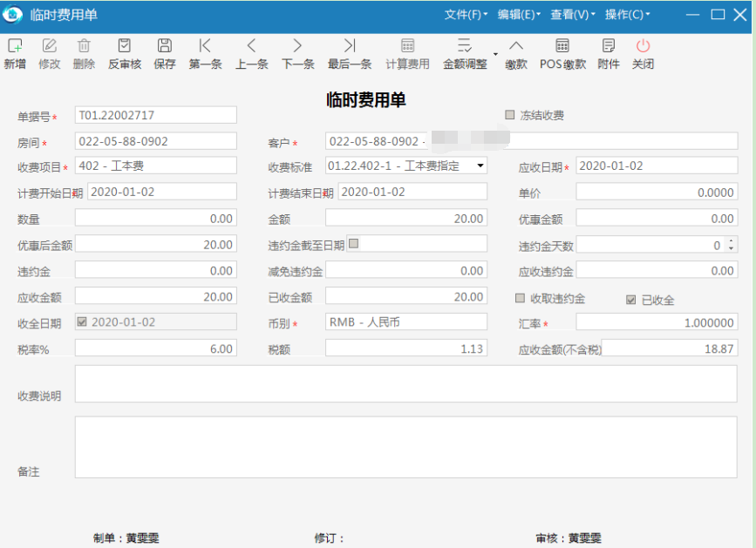The image size is (756, 548).
Task: Click the 应收金额 field showing 20.00
Action: click(x=156, y=296)
